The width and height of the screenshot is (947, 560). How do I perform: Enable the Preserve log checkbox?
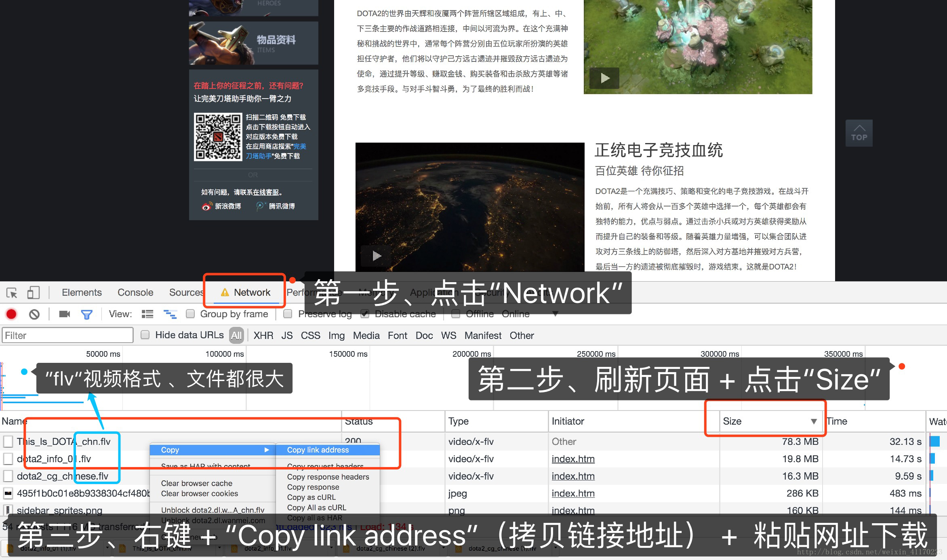pos(288,314)
